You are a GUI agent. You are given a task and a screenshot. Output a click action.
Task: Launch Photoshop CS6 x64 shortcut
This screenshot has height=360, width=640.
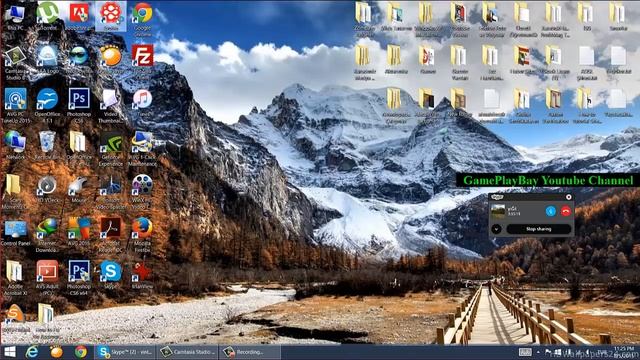coord(79,278)
